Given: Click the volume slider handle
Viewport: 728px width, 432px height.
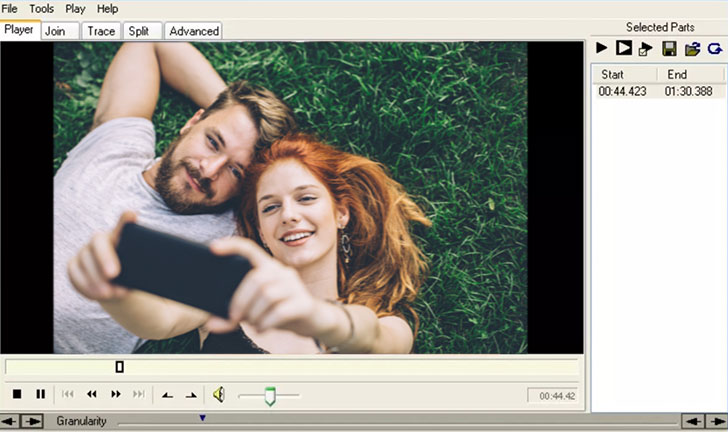Looking at the screenshot, I should point(270,396).
